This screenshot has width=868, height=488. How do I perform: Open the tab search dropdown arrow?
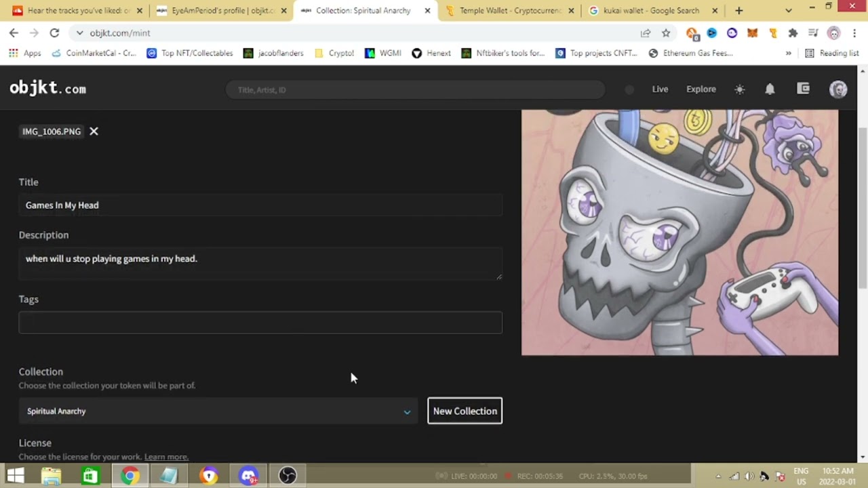pyautogui.click(x=788, y=11)
